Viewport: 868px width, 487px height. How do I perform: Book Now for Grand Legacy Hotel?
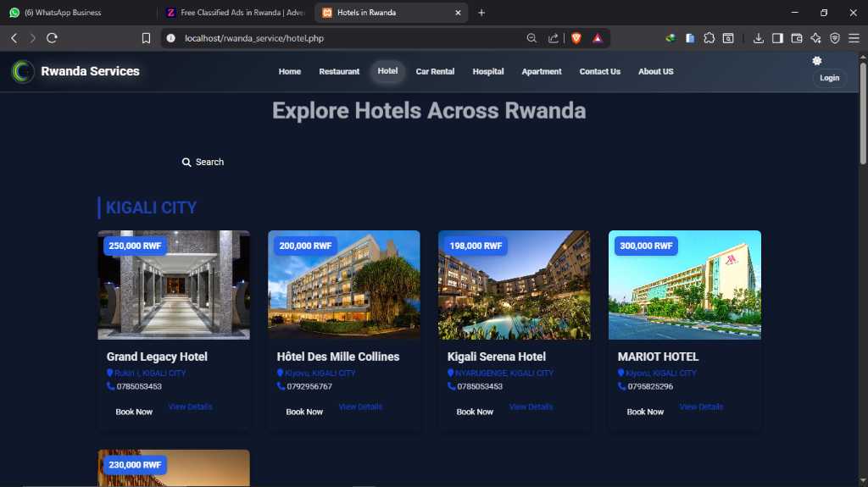pyautogui.click(x=134, y=412)
